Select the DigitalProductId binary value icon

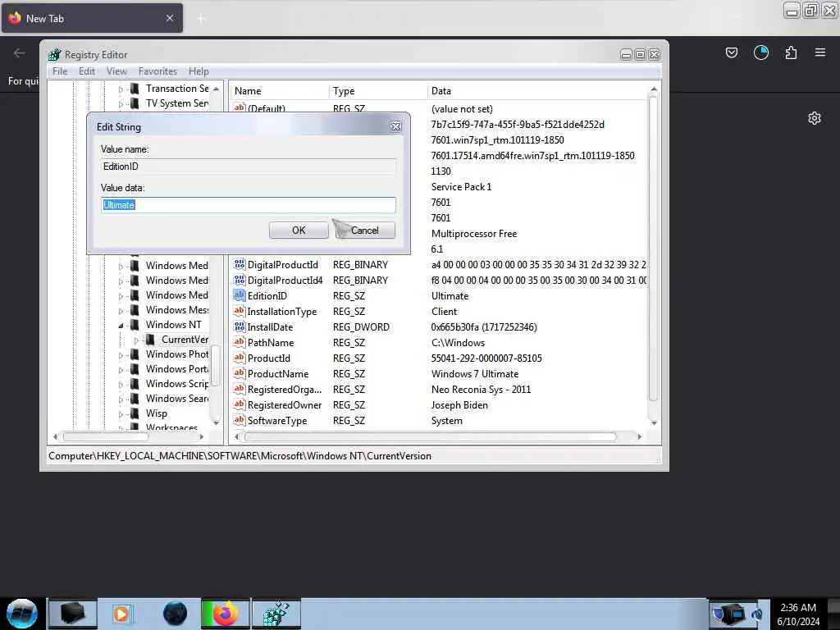pos(240,264)
